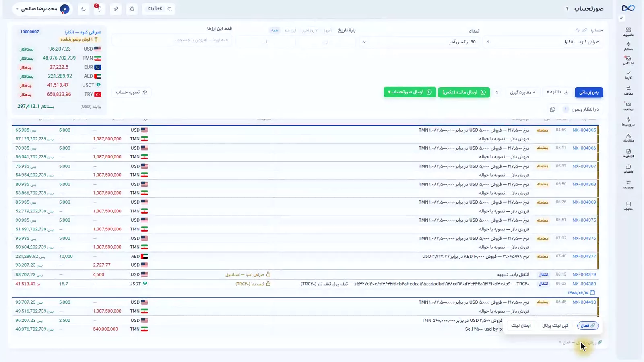Image resolution: width=644 pixels, height=362 pixels.
Task: Select کپی لینک پرتال menu option
Action: tap(555, 325)
